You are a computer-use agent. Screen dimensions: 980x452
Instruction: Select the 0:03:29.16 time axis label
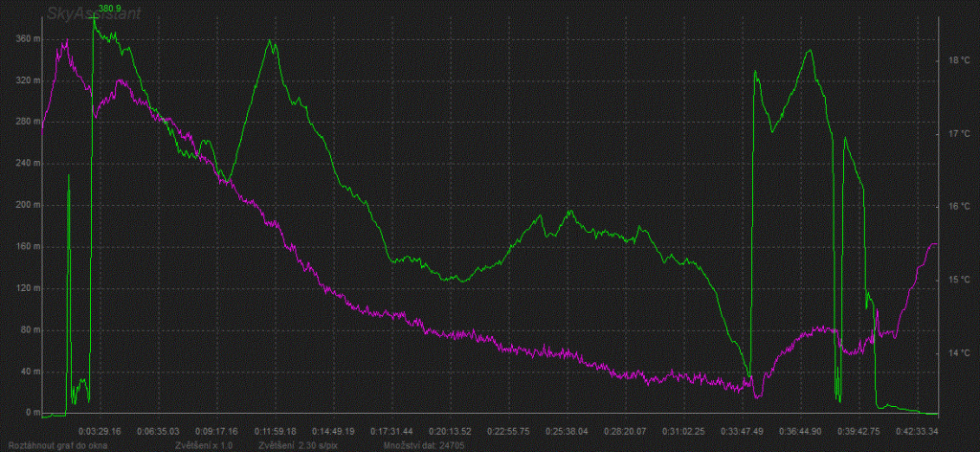(x=100, y=431)
